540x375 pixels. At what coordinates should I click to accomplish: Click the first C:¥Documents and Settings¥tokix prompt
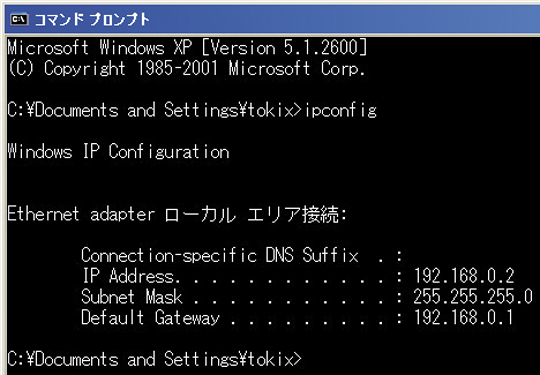point(155,110)
